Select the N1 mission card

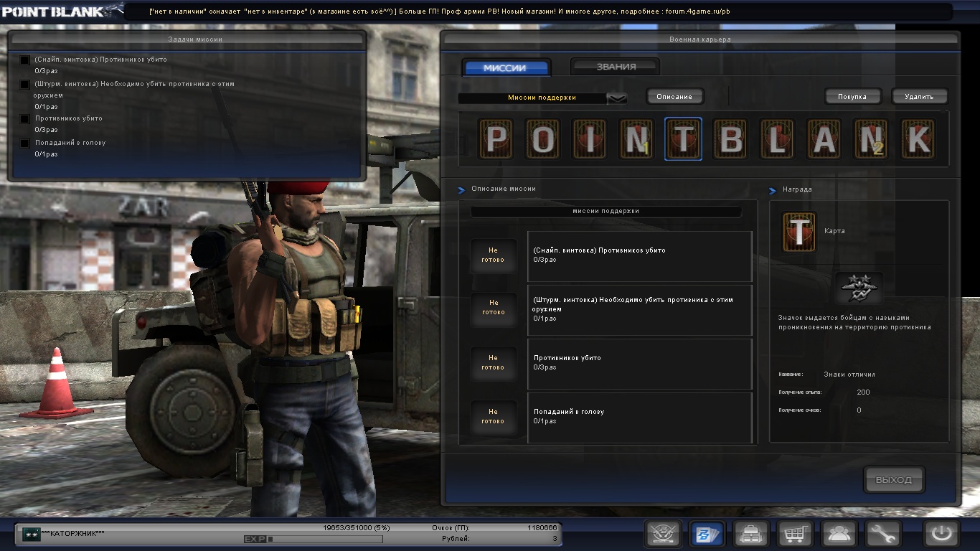[x=636, y=139]
